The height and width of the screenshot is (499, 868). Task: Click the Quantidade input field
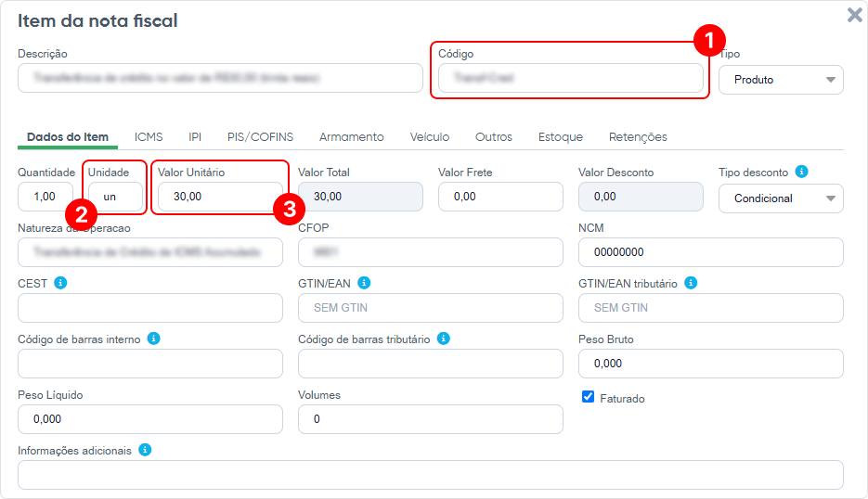point(45,197)
